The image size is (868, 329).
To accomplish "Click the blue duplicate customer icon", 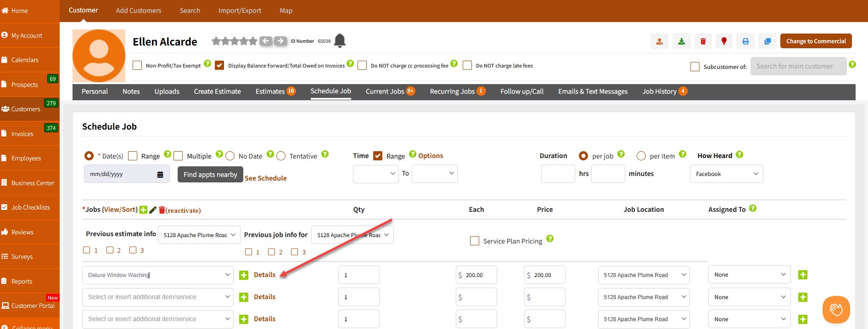I will (x=767, y=41).
